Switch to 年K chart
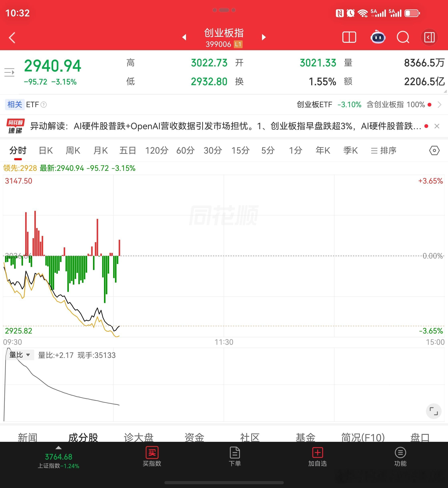The width and height of the screenshot is (448, 488). tap(323, 151)
